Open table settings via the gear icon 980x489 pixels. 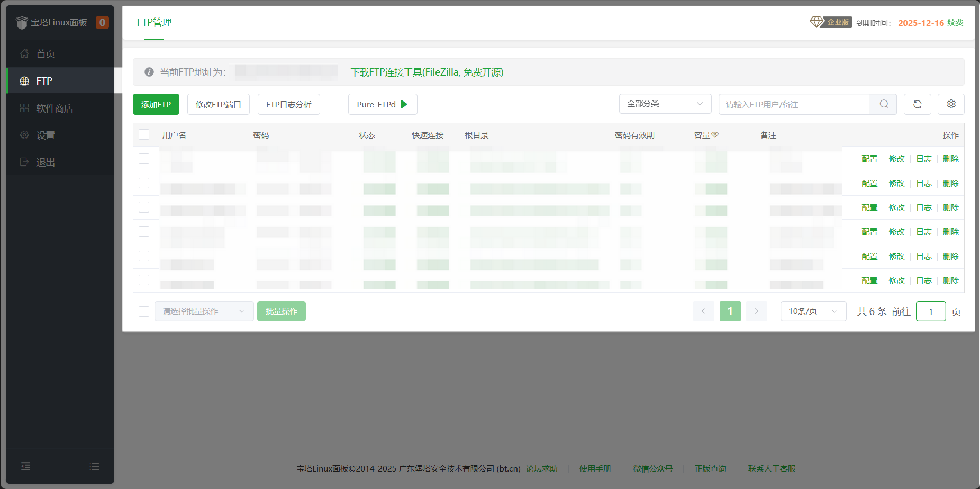tap(951, 104)
